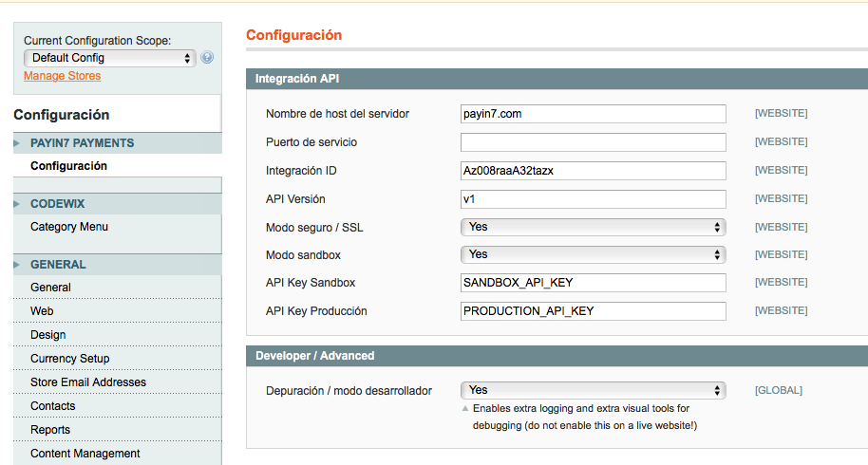This screenshot has height=465, width=868.
Task: Select the Store Email Addresses tab
Action: click(88, 382)
